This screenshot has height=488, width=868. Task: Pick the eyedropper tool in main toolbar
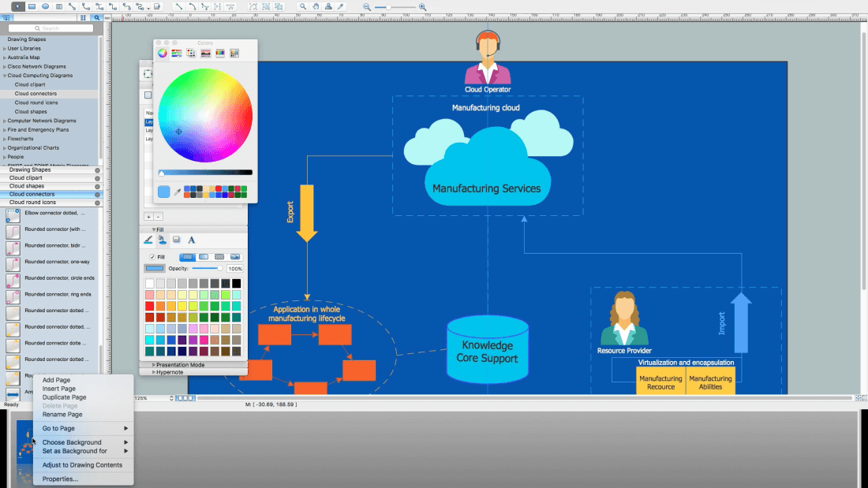click(341, 6)
